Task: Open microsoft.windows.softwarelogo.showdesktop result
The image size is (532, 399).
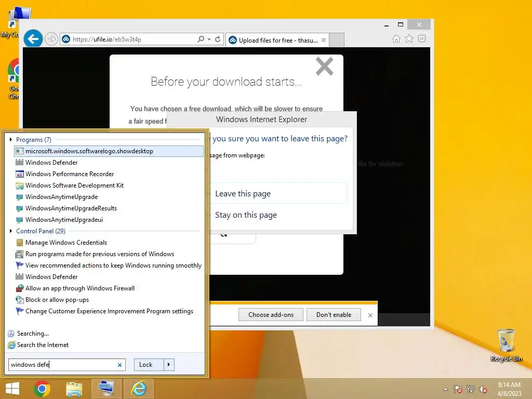Action: 109,151
